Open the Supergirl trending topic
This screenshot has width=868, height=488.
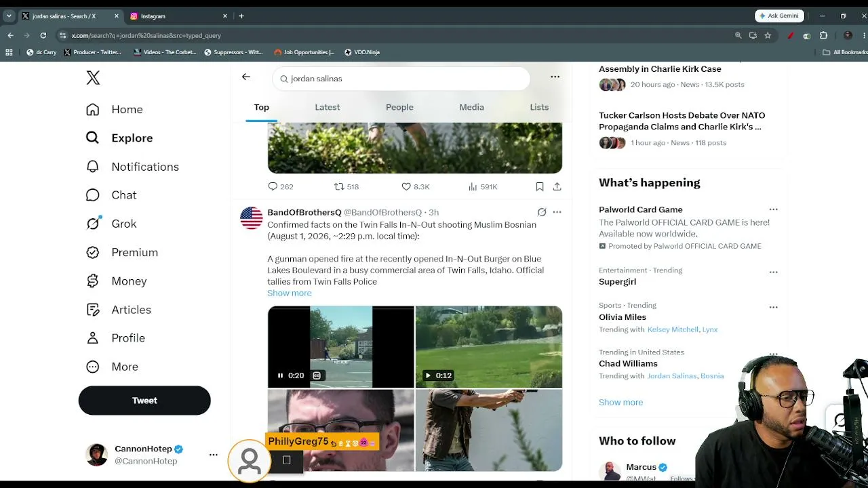click(x=617, y=281)
